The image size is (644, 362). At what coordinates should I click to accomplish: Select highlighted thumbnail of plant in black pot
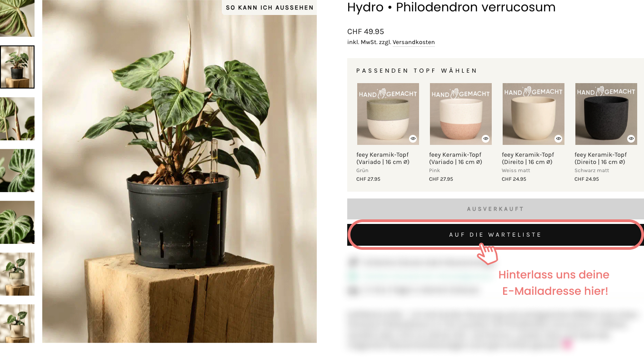(x=17, y=67)
